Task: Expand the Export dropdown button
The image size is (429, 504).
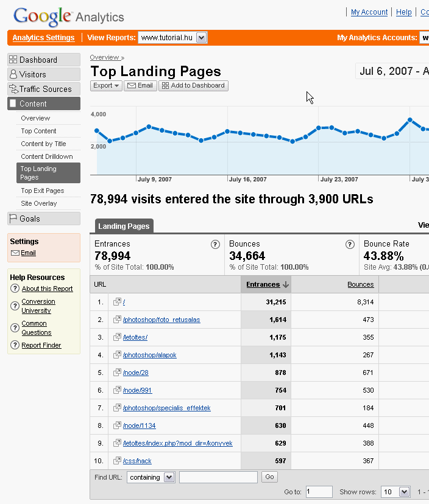Action: 106,86
